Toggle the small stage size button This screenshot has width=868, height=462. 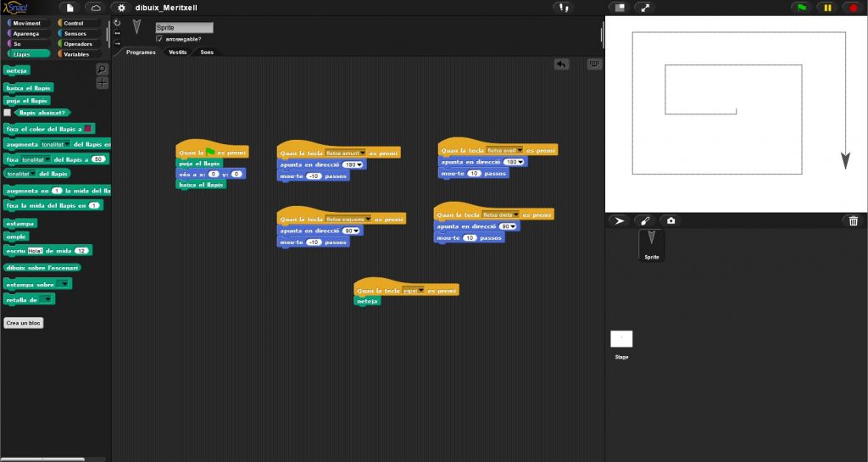pos(620,8)
